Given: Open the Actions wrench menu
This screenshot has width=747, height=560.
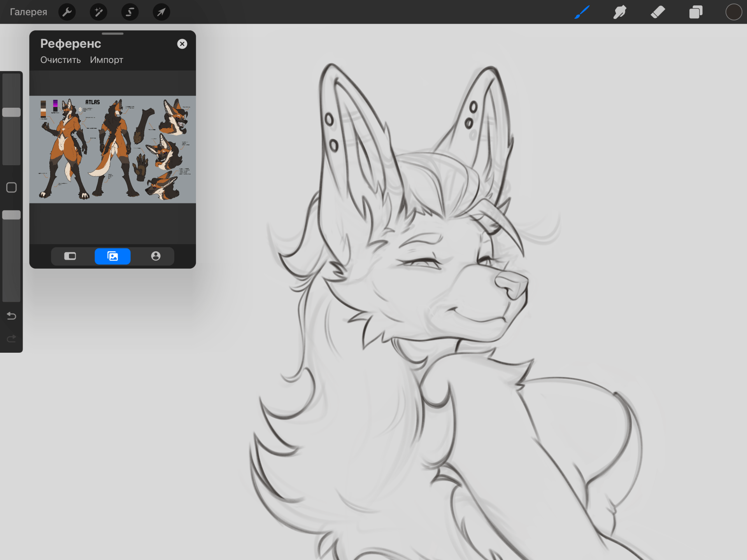Looking at the screenshot, I should point(67,12).
